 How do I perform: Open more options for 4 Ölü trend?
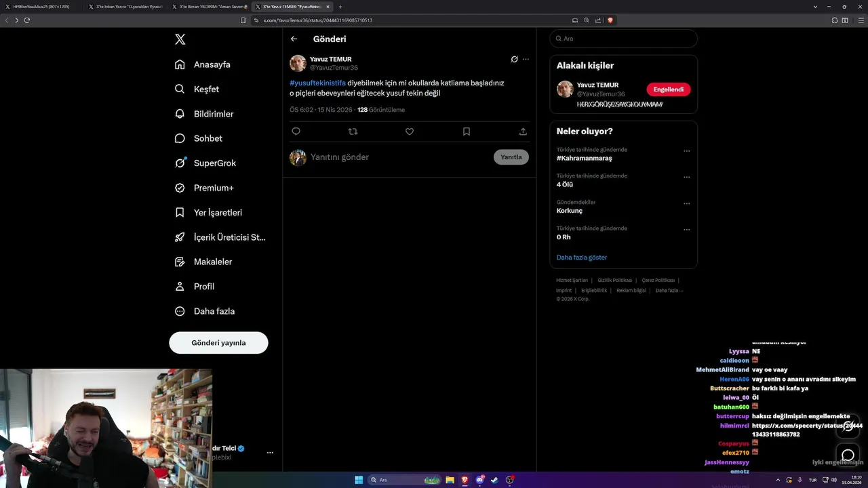click(687, 177)
